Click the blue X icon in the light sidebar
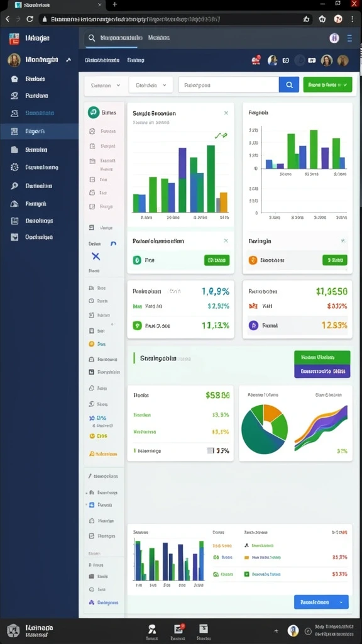 (x=96, y=257)
